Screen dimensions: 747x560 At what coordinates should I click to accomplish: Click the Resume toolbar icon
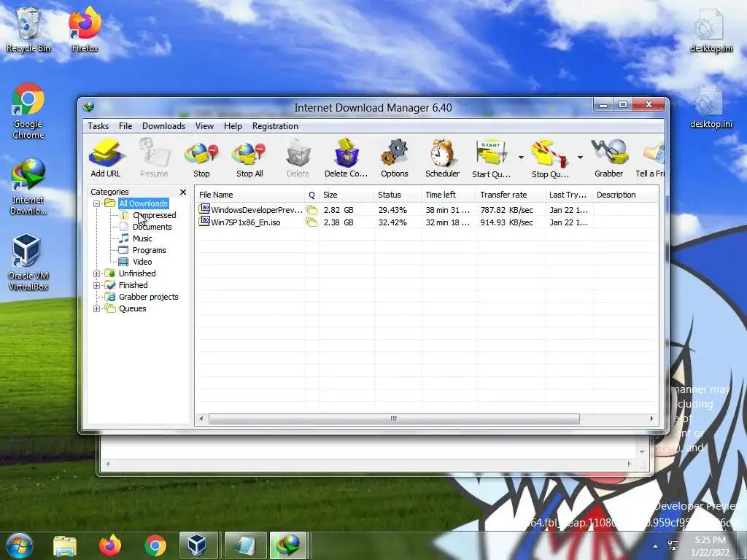point(154,158)
